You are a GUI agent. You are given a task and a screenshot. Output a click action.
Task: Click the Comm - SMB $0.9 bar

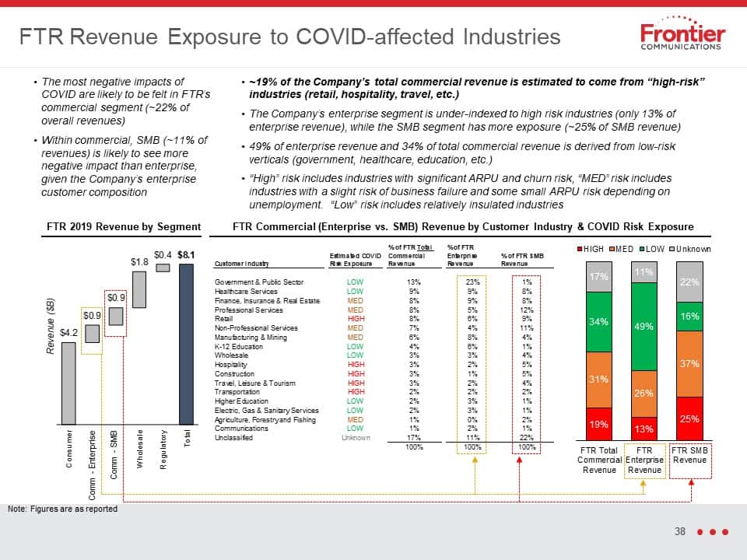116,317
